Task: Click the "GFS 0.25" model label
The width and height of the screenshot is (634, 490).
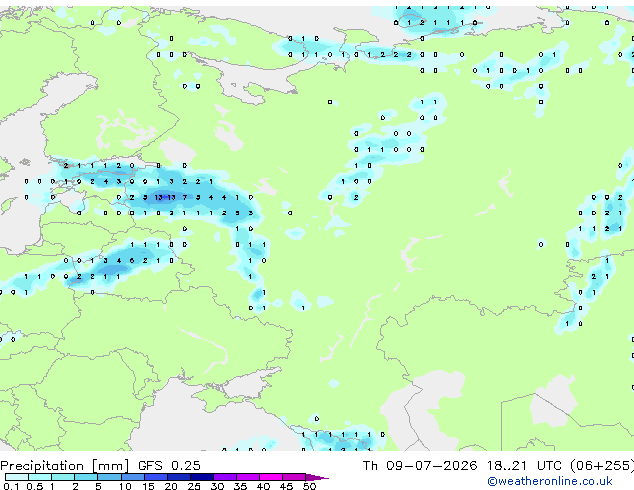Action: (x=169, y=465)
